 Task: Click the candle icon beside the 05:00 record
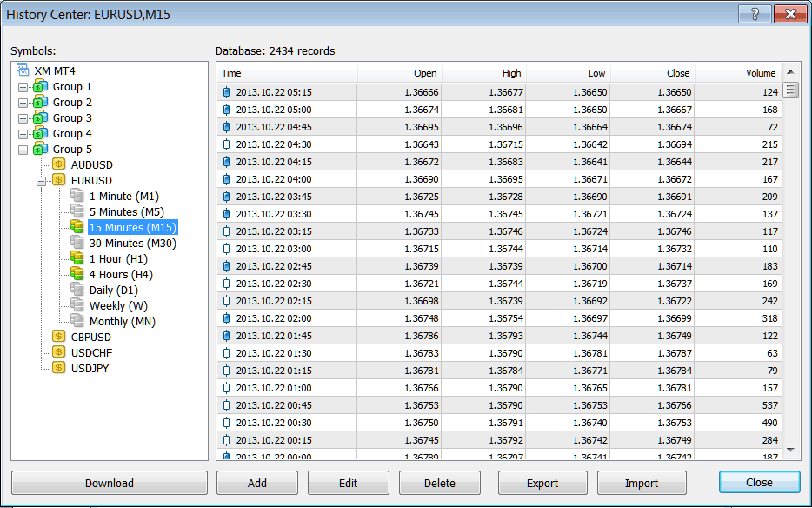point(225,110)
